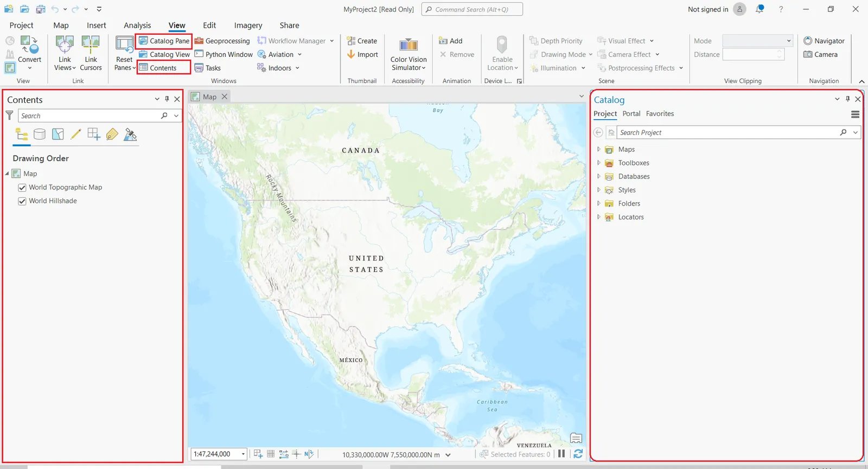Switch to Portal tab in Catalog
Image resolution: width=868 pixels, height=469 pixels.
pyautogui.click(x=631, y=114)
